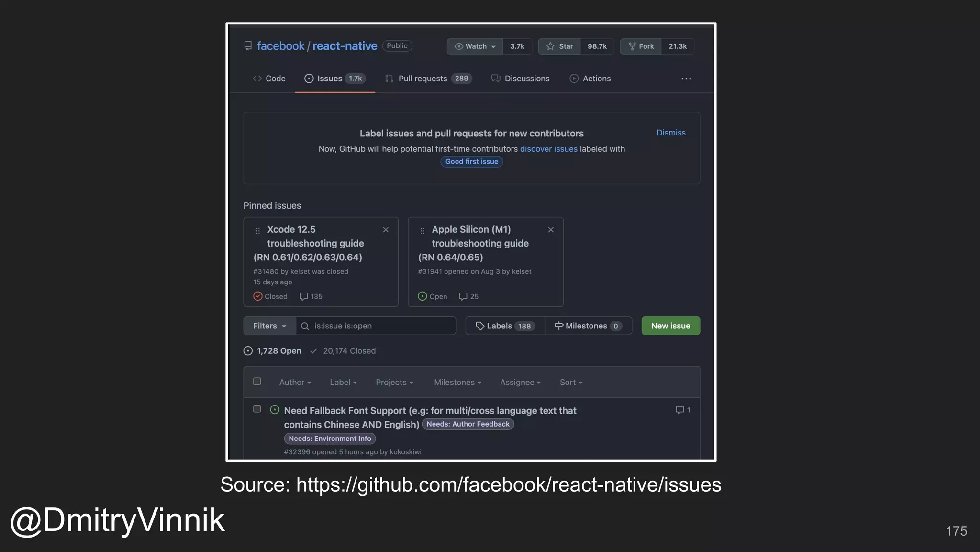Show the 20,174 Closed issues
The width and height of the screenshot is (980, 552).
343,351
